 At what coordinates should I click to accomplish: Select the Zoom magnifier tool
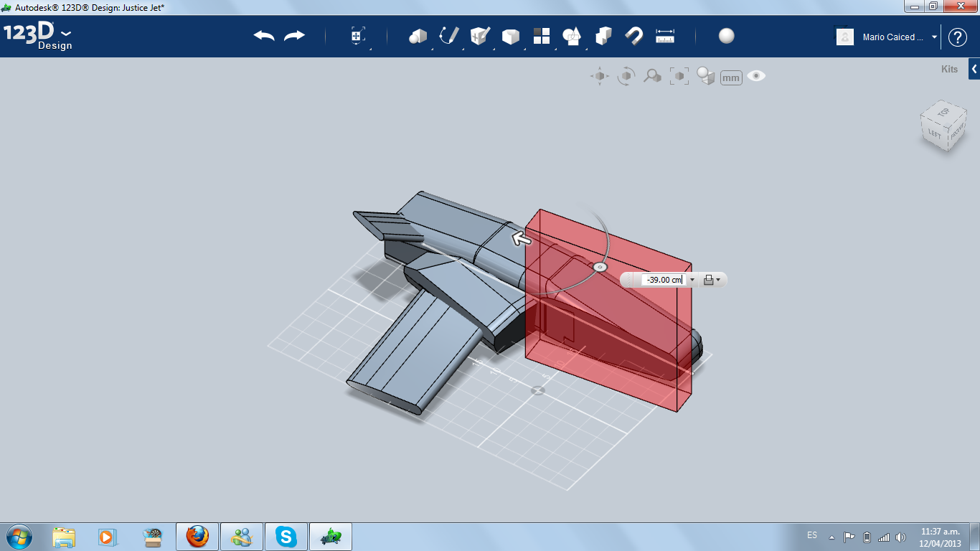pyautogui.click(x=652, y=76)
